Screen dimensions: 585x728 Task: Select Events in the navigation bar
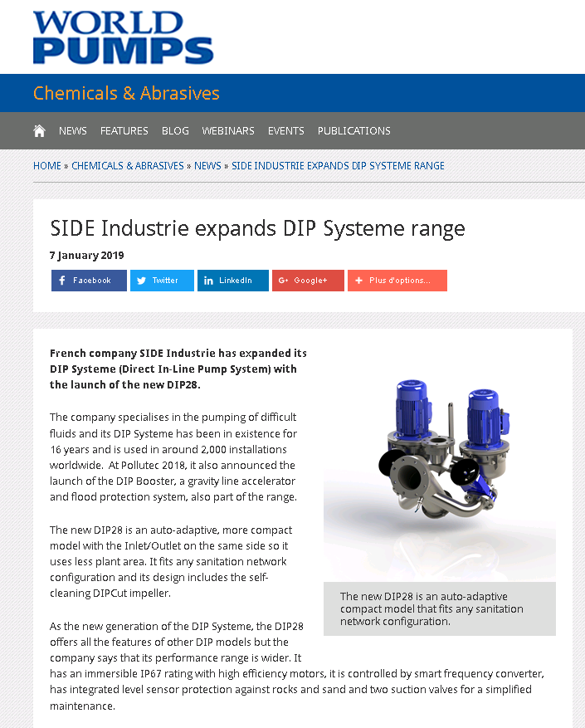(x=286, y=130)
